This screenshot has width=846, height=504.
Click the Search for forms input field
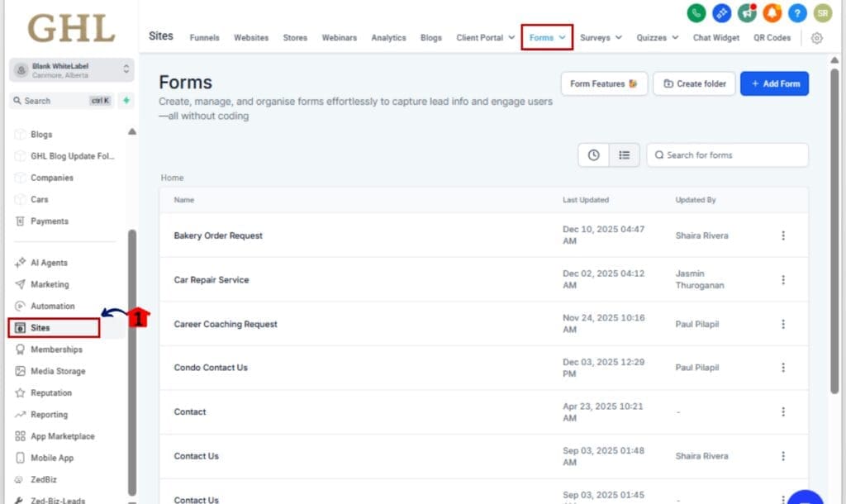[x=727, y=155]
